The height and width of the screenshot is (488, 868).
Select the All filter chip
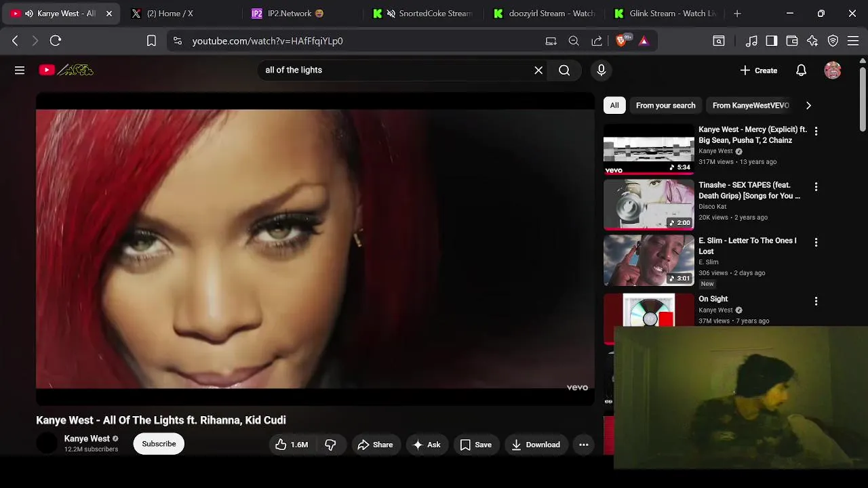pyautogui.click(x=614, y=105)
